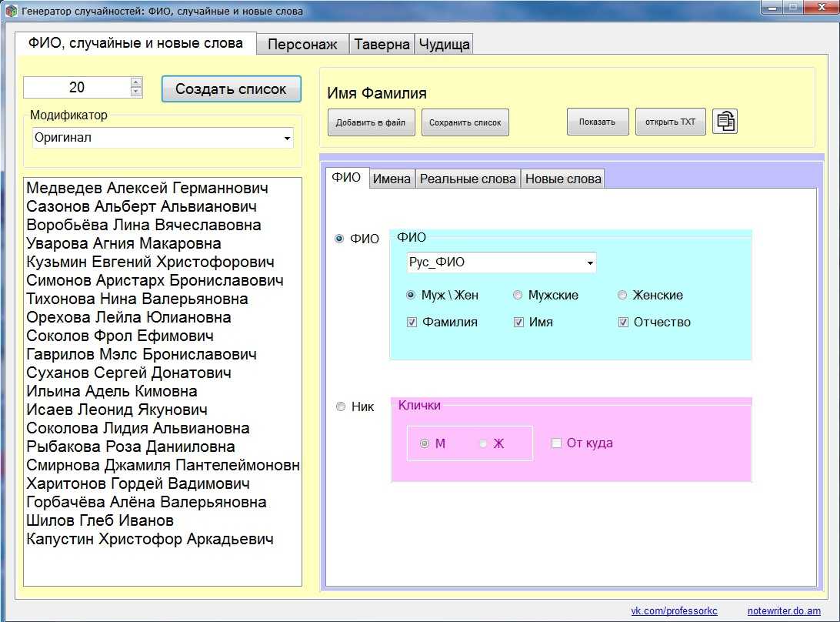Switch to the Персонаж tab

(x=302, y=44)
